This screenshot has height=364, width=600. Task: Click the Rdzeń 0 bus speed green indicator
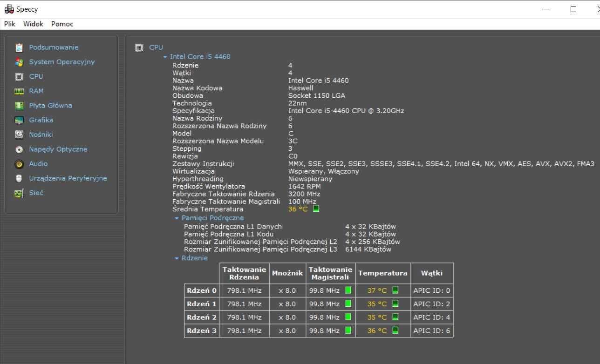[x=348, y=290]
